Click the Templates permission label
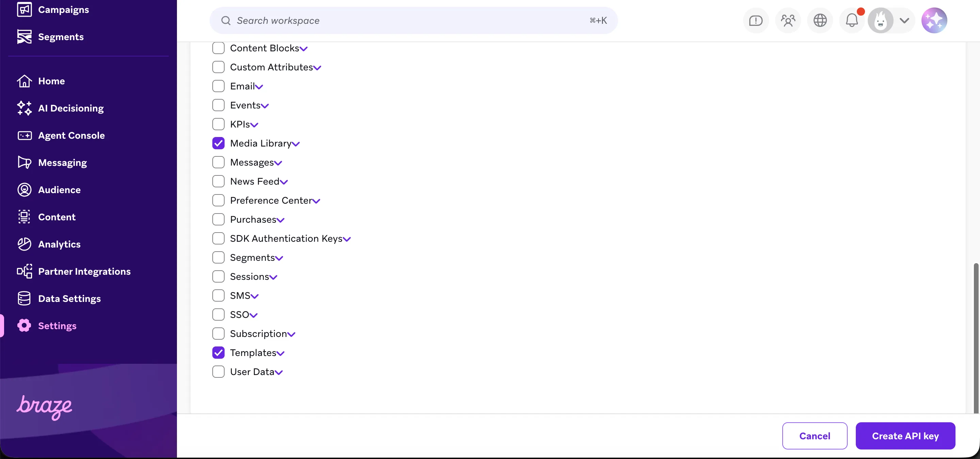Image resolution: width=980 pixels, height=459 pixels. coord(253,353)
